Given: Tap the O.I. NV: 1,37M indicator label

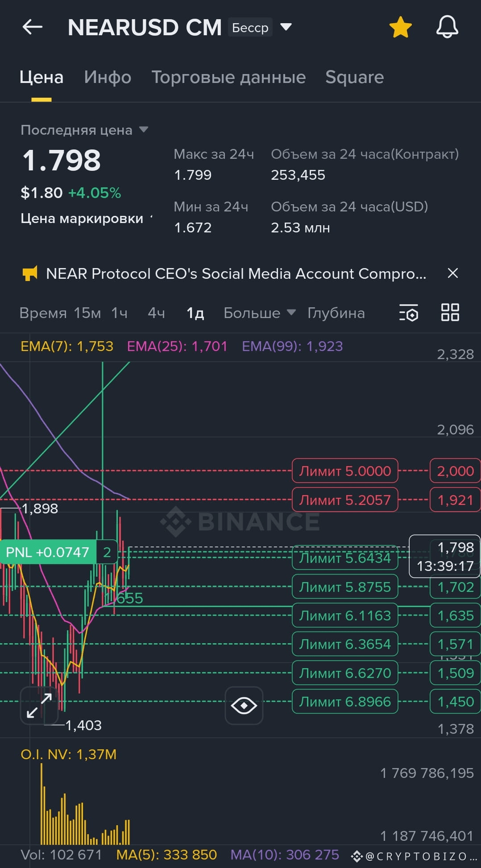Looking at the screenshot, I should point(69,754).
